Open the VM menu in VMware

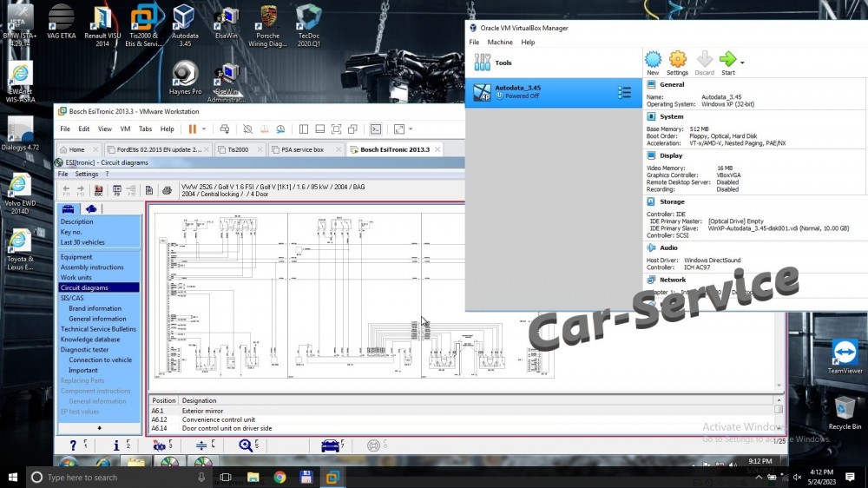pyautogui.click(x=125, y=129)
